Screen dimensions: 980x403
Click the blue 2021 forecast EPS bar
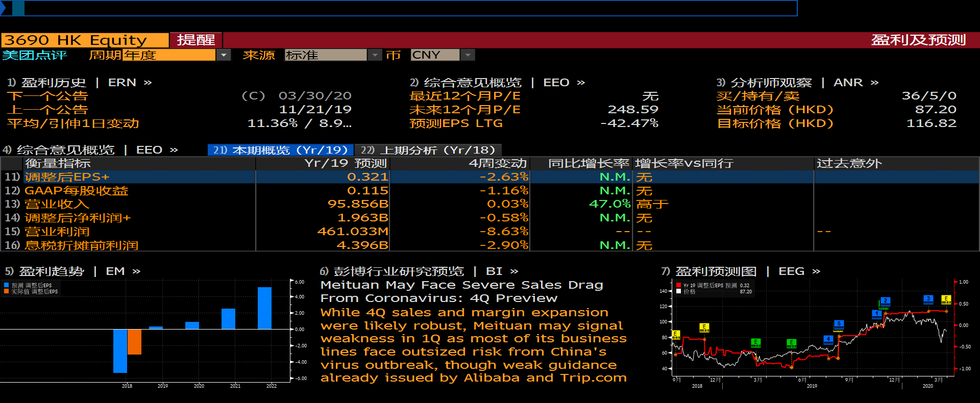pyautogui.click(x=228, y=319)
